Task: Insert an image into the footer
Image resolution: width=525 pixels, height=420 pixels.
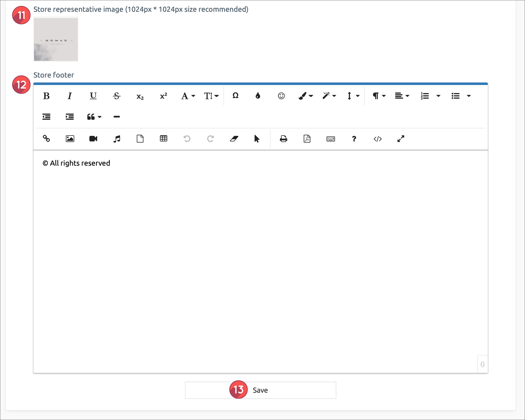Action: click(70, 139)
